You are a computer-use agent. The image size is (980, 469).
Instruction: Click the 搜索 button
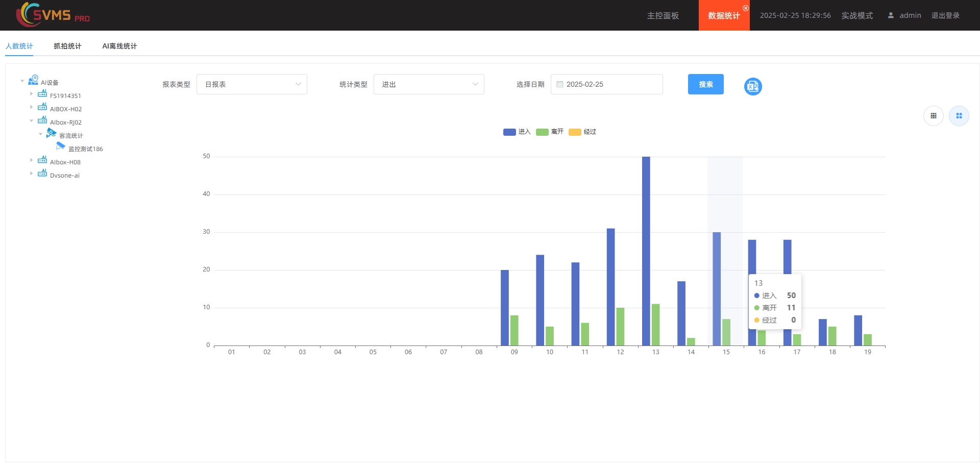coord(705,84)
